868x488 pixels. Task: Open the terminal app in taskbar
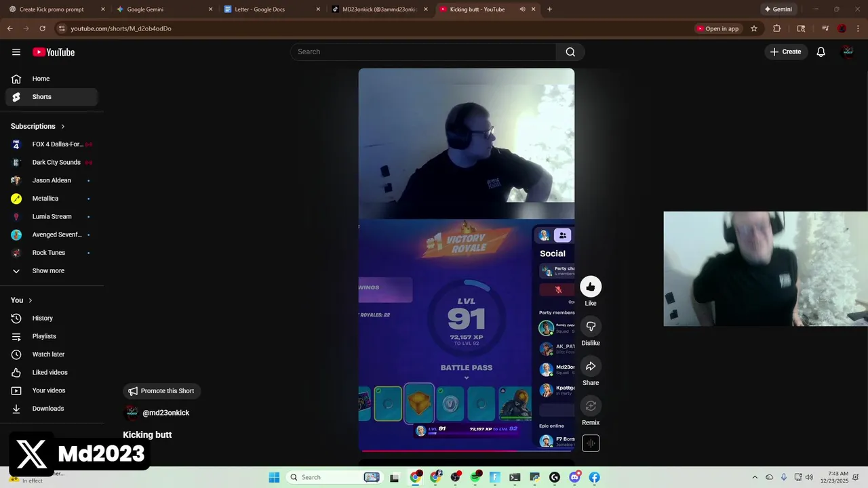coord(515,477)
